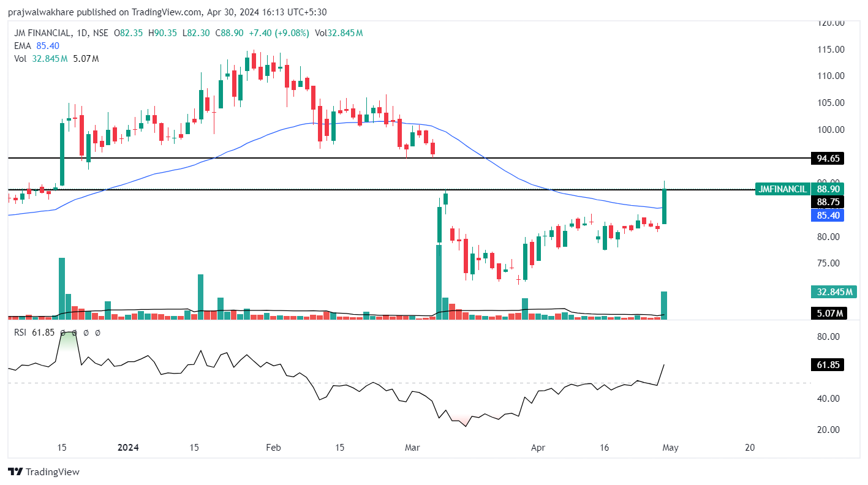
Task: Click the 80.00 value on the RSI axis
Action: pos(829,337)
